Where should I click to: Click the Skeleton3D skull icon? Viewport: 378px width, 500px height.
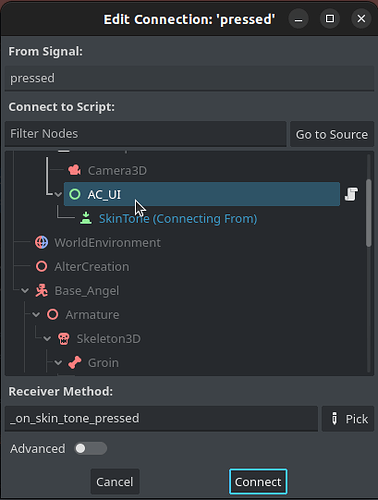click(x=63, y=339)
